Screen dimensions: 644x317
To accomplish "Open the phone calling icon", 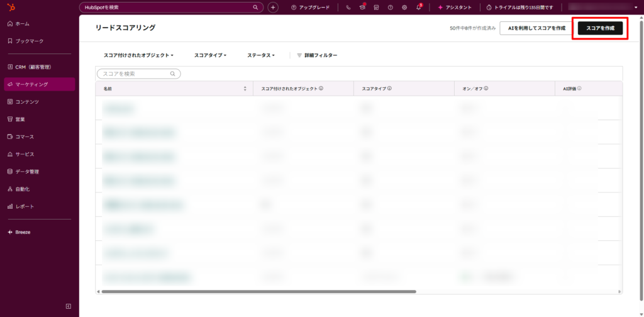I will 348,8.
